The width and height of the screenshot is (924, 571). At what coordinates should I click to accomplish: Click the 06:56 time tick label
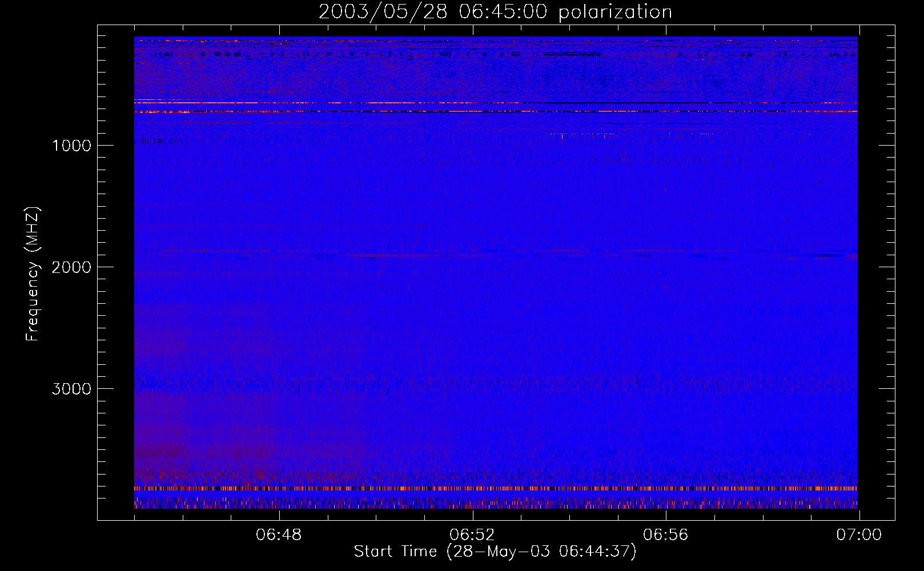[x=666, y=535]
